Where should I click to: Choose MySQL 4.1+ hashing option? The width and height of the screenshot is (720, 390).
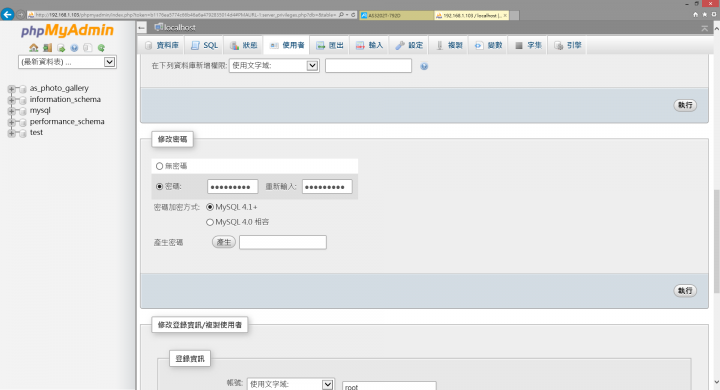[x=210, y=207]
